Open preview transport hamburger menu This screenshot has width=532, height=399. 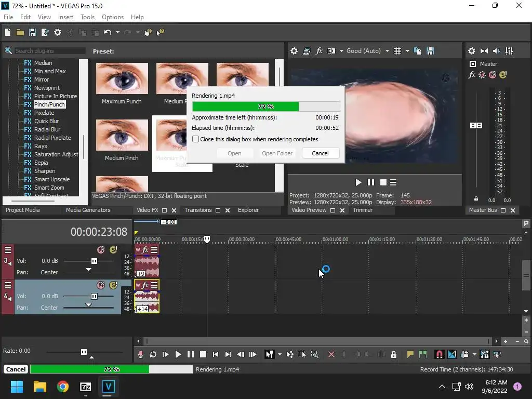[x=393, y=182]
